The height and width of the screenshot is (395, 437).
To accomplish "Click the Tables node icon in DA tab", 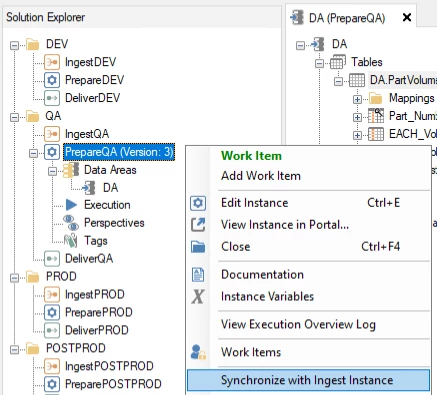I will 338,62.
